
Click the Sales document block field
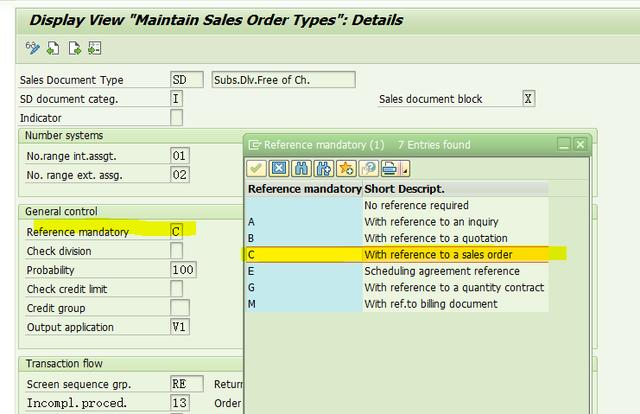(x=528, y=99)
